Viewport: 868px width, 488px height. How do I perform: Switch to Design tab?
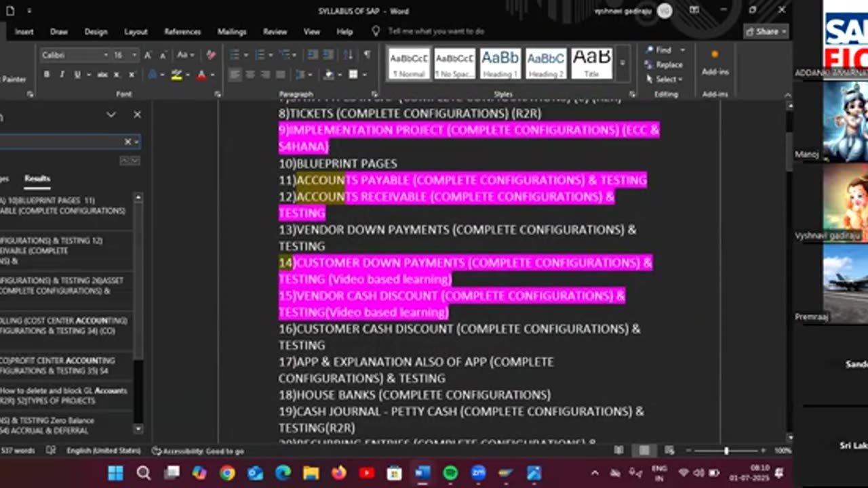click(96, 32)
